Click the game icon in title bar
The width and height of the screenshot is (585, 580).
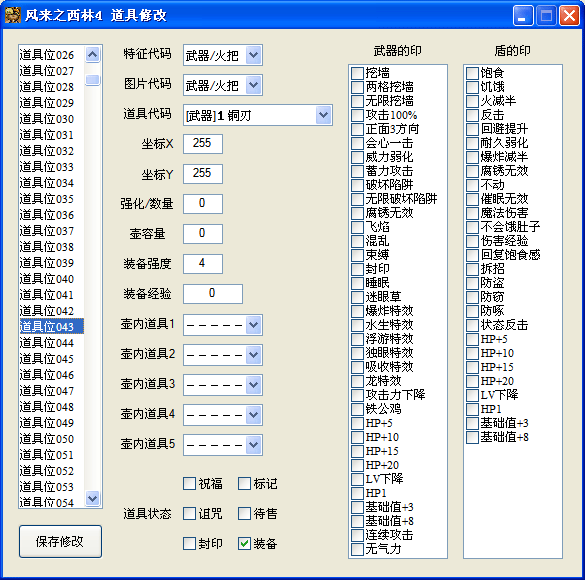[13, 15]
